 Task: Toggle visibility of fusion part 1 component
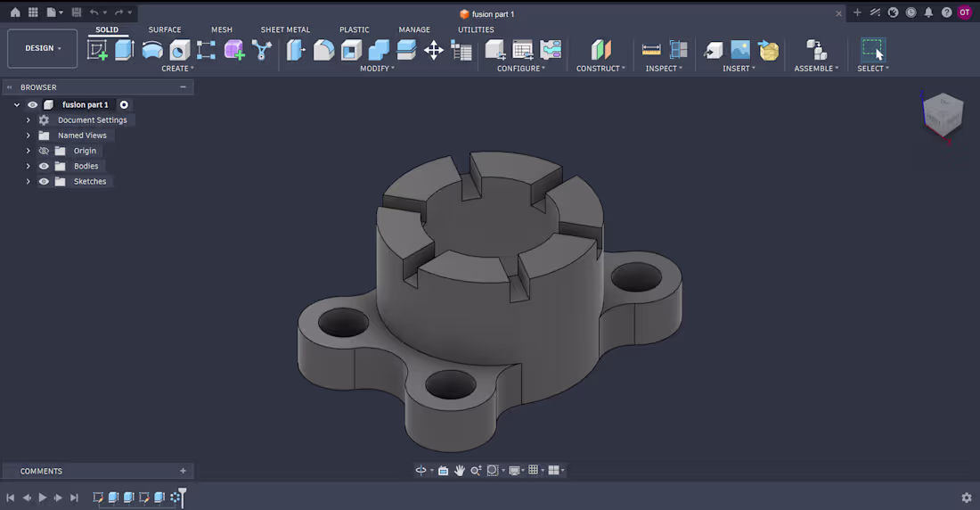[x=32, y=104]
